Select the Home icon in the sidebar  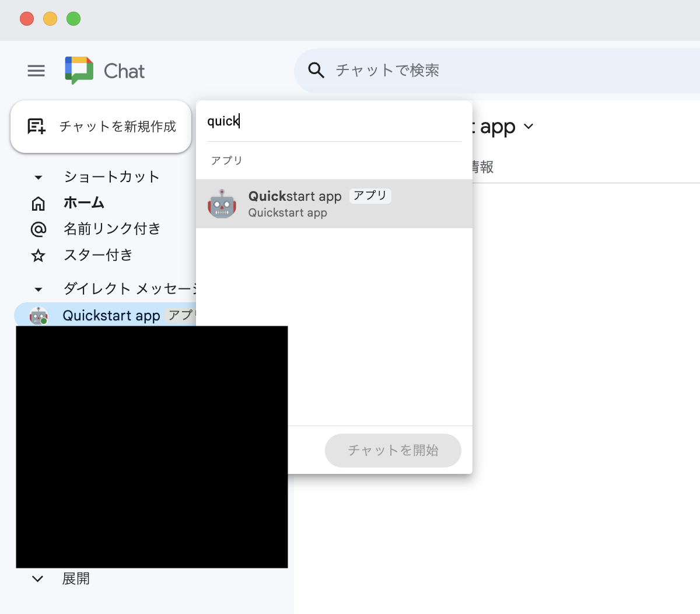click(x=38, y=203)
